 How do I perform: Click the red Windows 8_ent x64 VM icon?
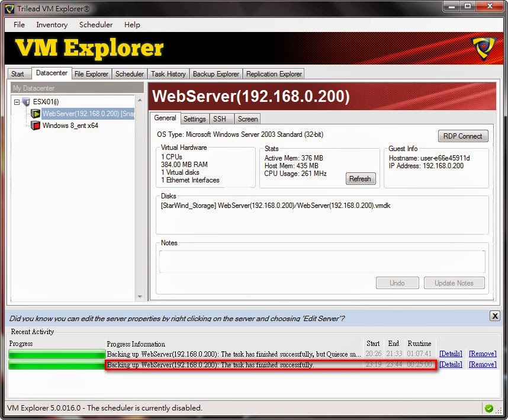(x=36, y=126)
